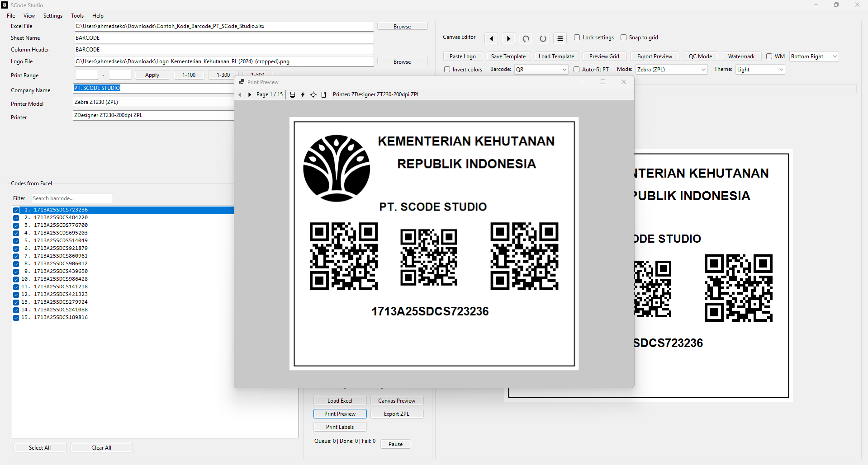Click Select All below the codes list

pos(40,448)
